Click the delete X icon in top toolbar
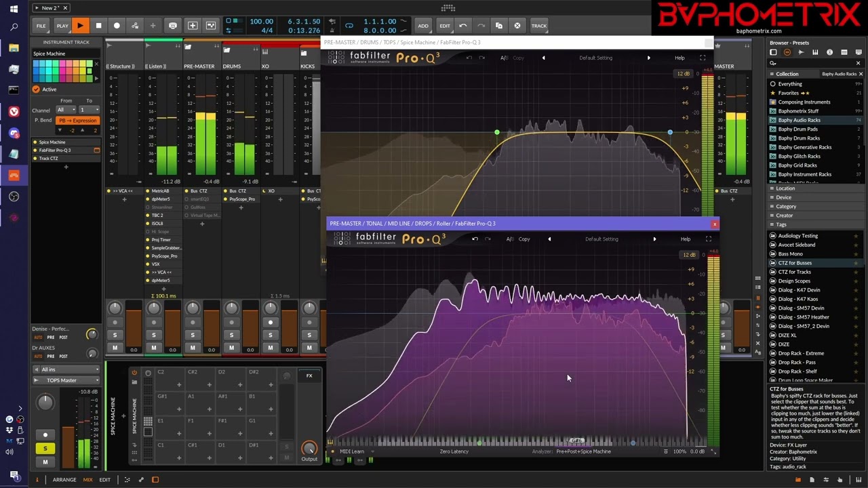The height and width of the screenshot is (488, 868). 517,26
